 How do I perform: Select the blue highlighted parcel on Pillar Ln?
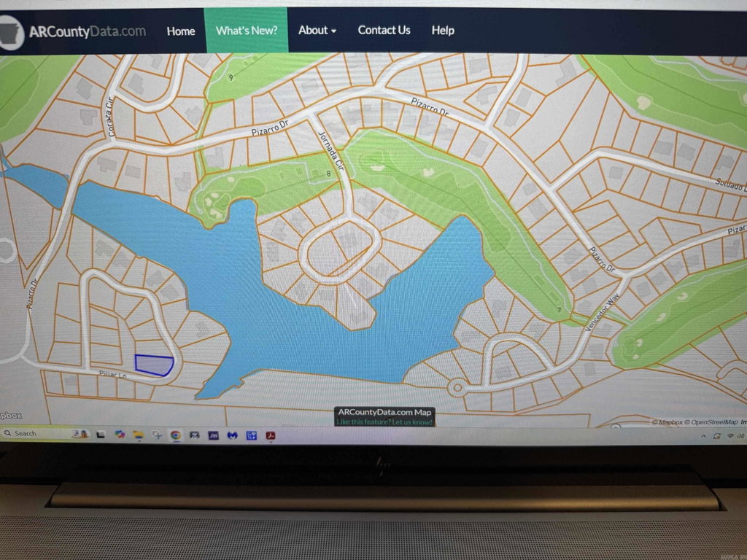153,365
